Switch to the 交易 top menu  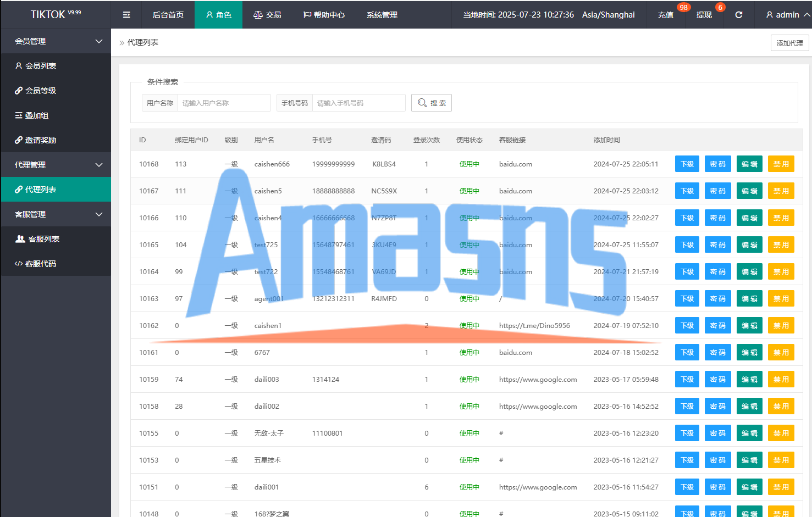pos(267,15)
